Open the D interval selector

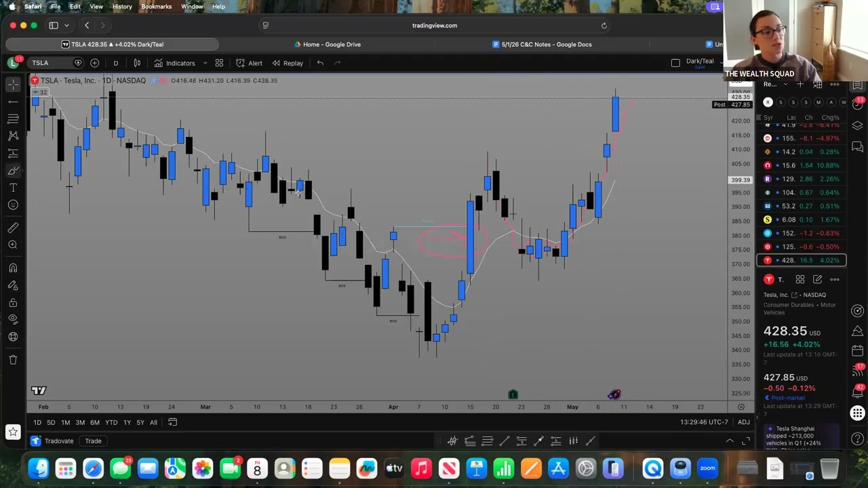115,63
